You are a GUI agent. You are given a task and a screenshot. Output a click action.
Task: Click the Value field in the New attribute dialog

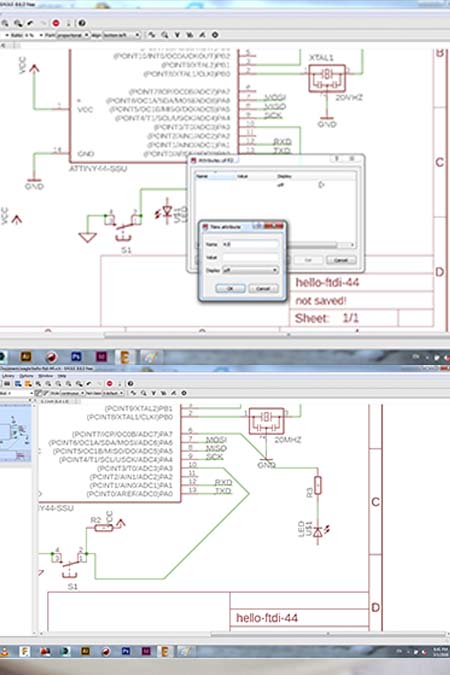(250, 257)
